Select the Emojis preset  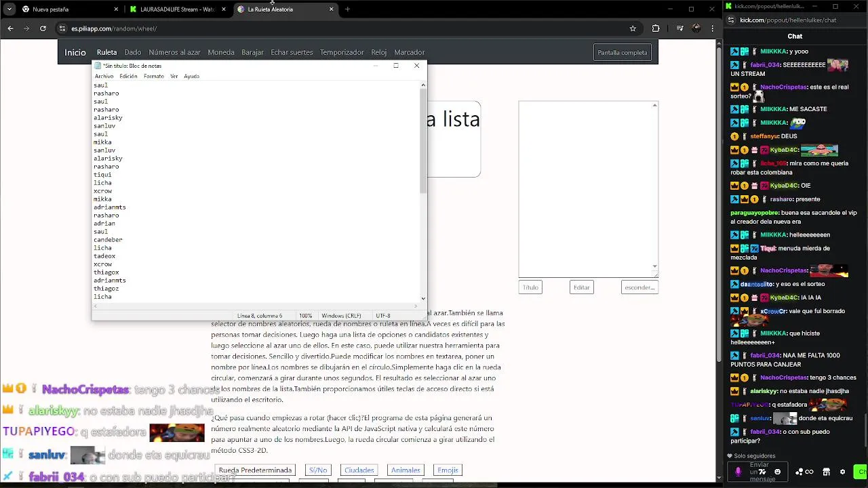coord(448,470)
